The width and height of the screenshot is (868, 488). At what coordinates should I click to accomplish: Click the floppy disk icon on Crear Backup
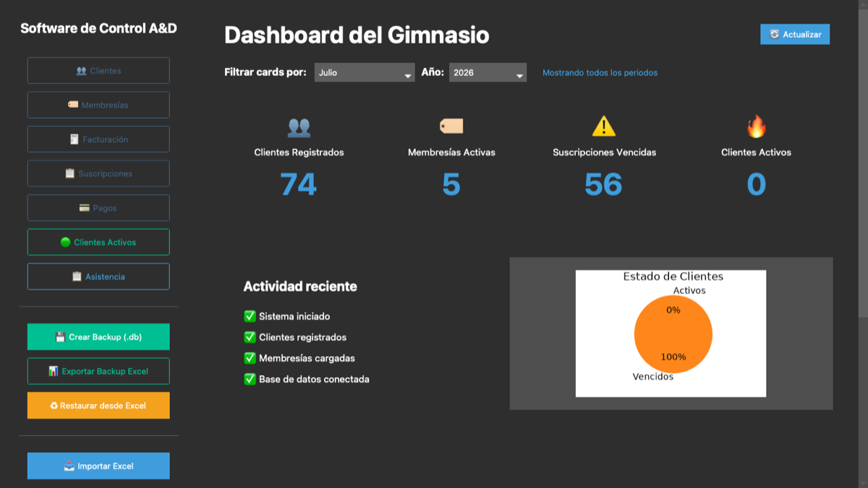tap(61, 337)
